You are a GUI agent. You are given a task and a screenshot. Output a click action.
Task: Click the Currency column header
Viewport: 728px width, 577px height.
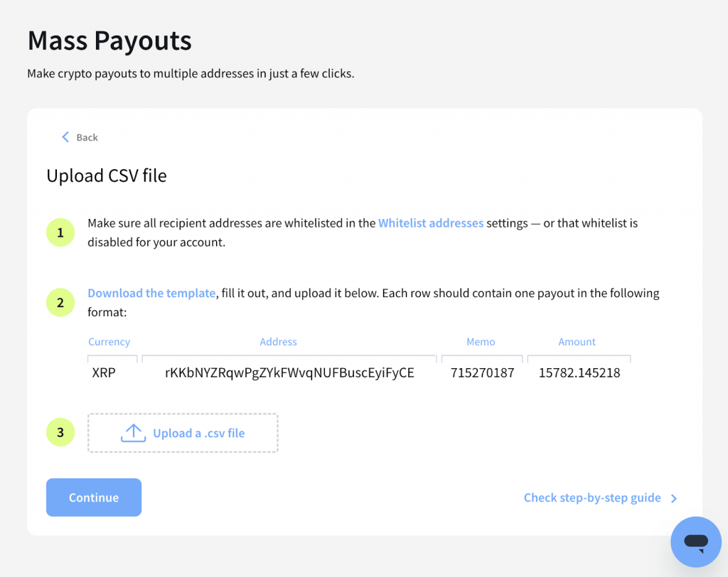click(x=109, y=342)
